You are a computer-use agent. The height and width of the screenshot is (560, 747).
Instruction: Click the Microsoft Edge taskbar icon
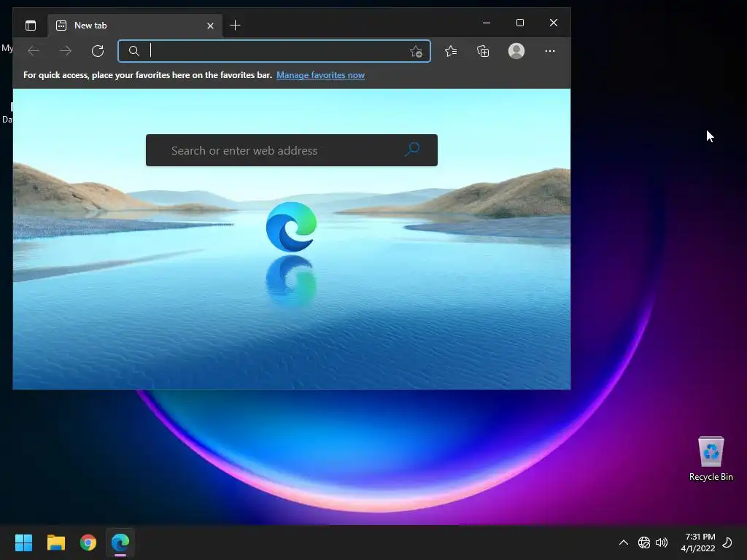click(x=120, y=542)
